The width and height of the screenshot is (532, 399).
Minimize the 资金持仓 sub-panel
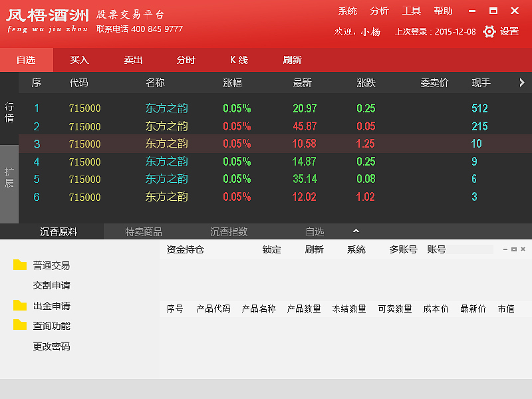tap(505, 249)
